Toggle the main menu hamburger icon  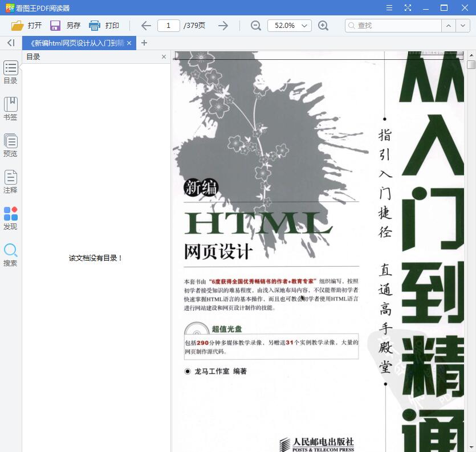pyautogui.click(x=390, y=8)
